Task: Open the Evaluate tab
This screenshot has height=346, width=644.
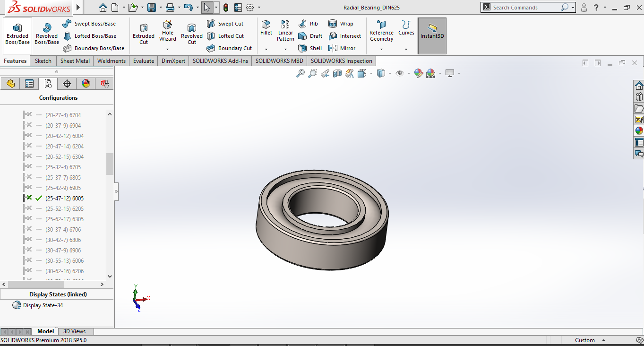Action: pyautogui.click(x=144, y=61)
